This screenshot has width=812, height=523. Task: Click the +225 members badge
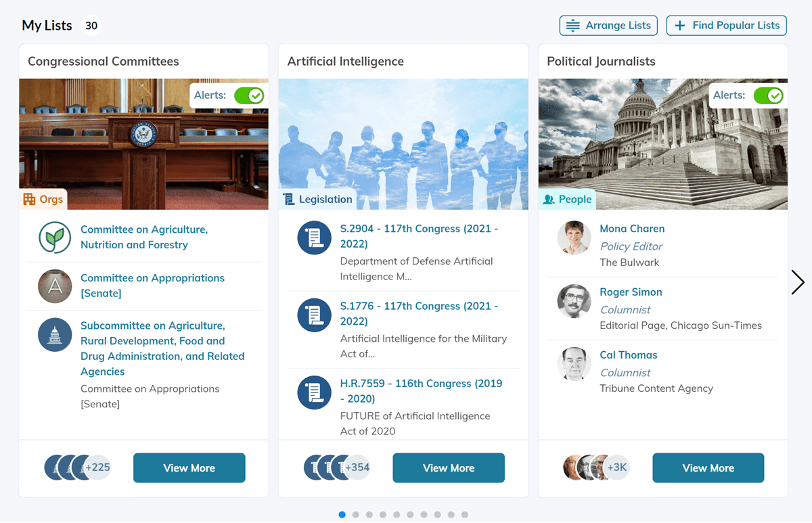[97, 468]
